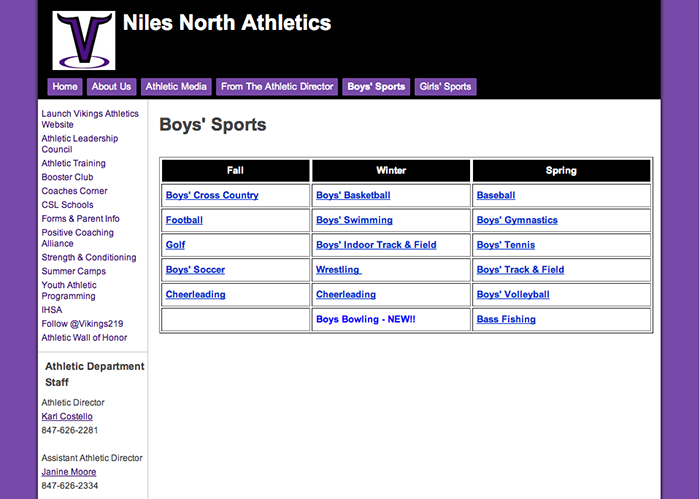Click Athletic Department Staff heading
This screenshot has width=700, height=499.
tap(95, 374)
